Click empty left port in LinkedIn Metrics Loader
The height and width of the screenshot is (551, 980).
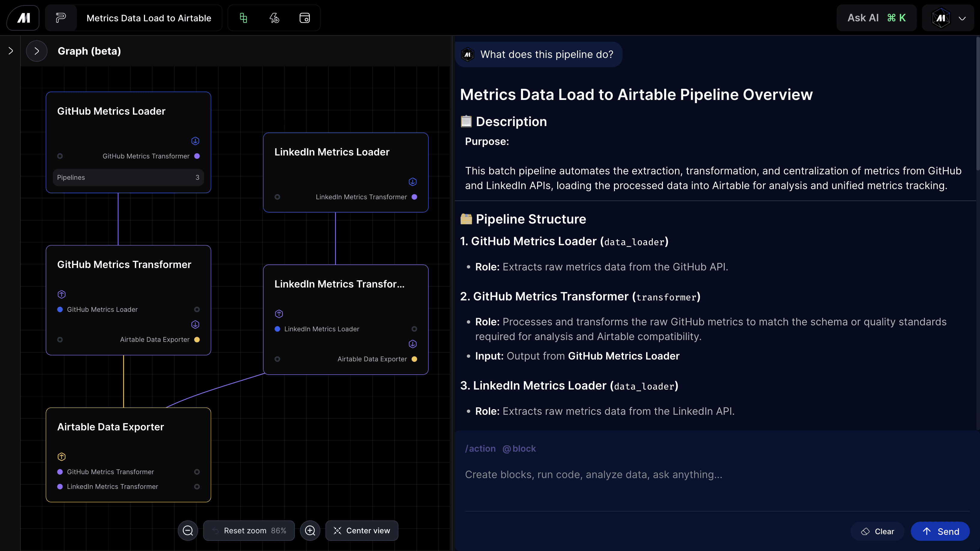[x=277, y=197]
